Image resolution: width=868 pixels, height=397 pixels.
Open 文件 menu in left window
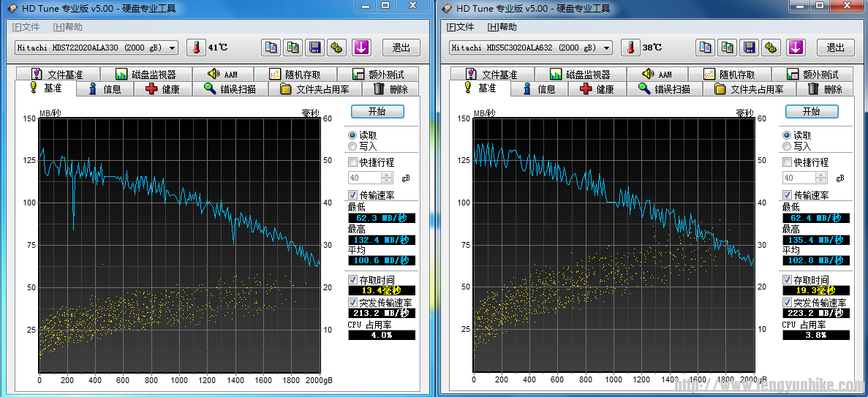[26, 27]
